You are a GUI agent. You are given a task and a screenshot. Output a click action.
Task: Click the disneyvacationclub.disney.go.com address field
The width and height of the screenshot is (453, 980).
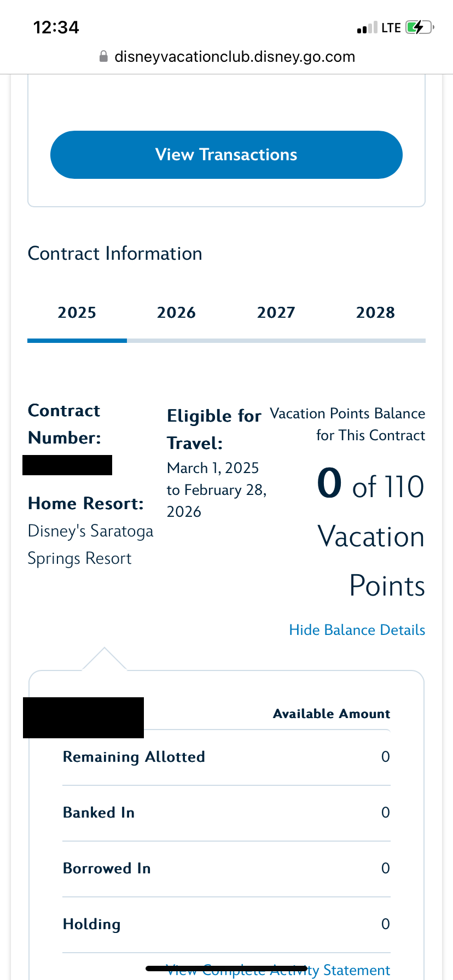point(234,57)
